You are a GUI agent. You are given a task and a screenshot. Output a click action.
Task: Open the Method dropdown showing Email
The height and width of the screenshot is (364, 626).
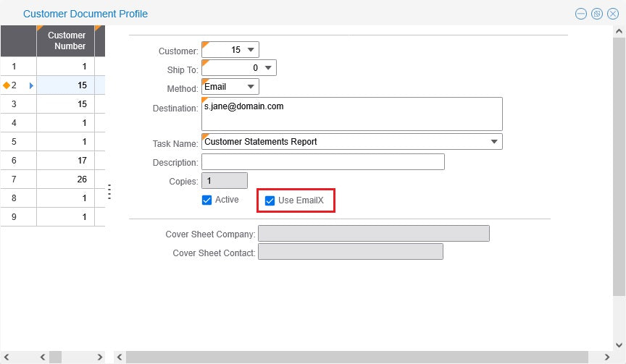[251, 87]
